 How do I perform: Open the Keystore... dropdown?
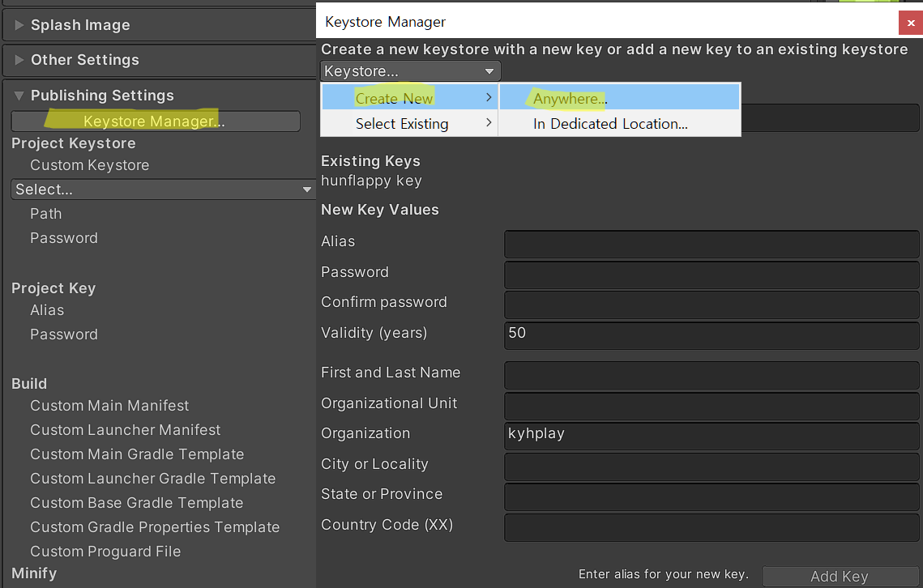click(410, 71)
